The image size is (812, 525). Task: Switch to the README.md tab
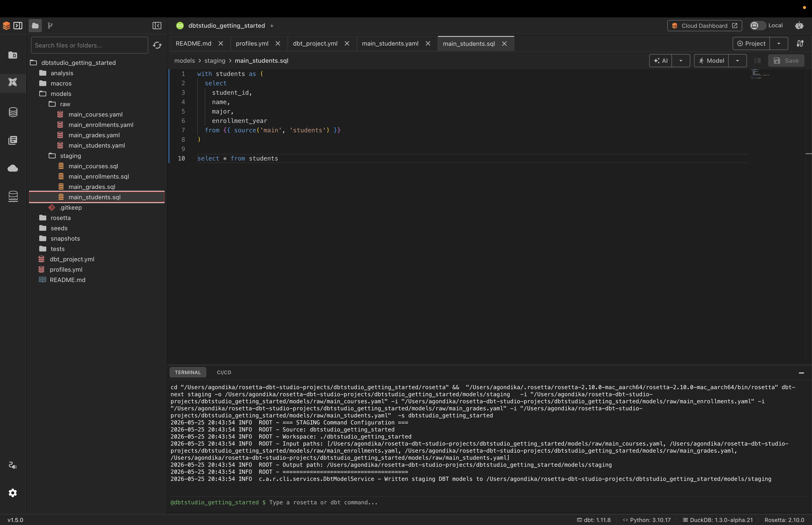pos(194,44)
